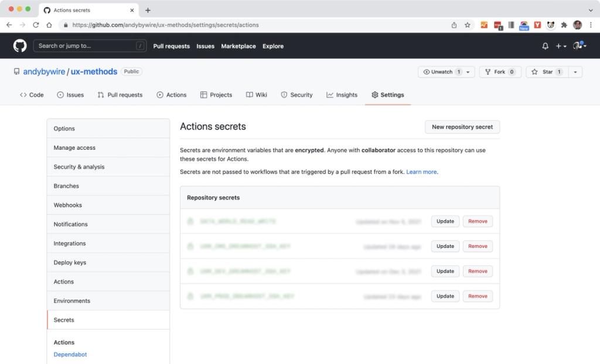
Task: Click the GitHub Octocat logo
Action: pos(20,46)
